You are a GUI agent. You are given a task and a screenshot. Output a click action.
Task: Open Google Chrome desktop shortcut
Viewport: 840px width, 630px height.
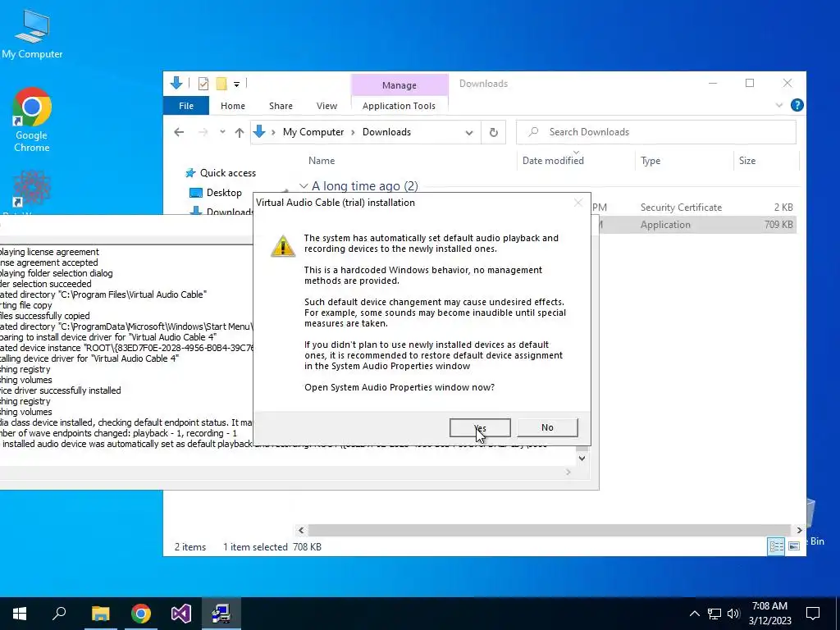[32, 120]
